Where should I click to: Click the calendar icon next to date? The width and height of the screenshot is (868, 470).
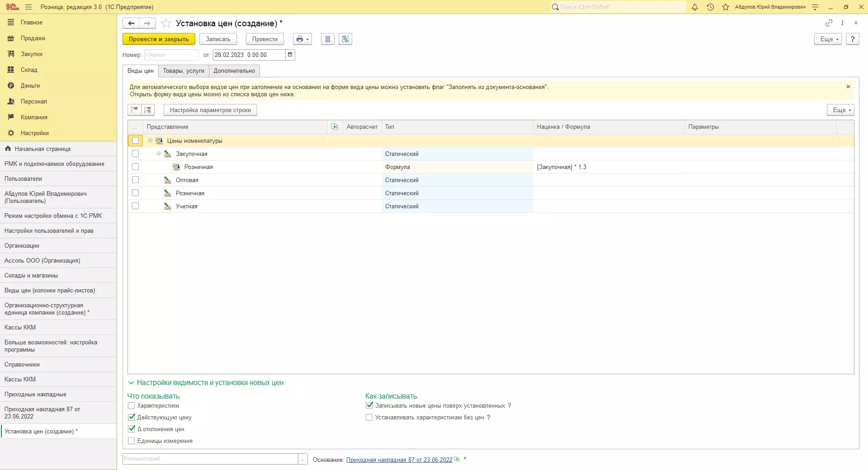point(290,55)
